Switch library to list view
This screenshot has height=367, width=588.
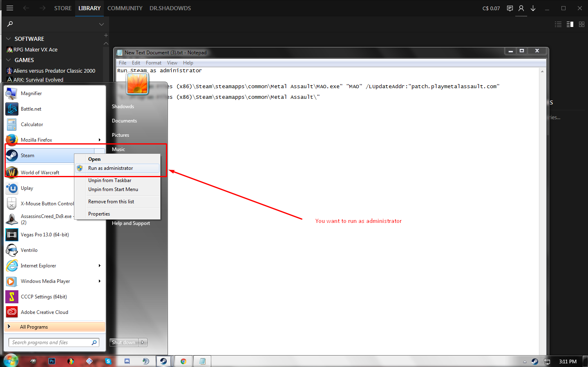pos(558,24)
